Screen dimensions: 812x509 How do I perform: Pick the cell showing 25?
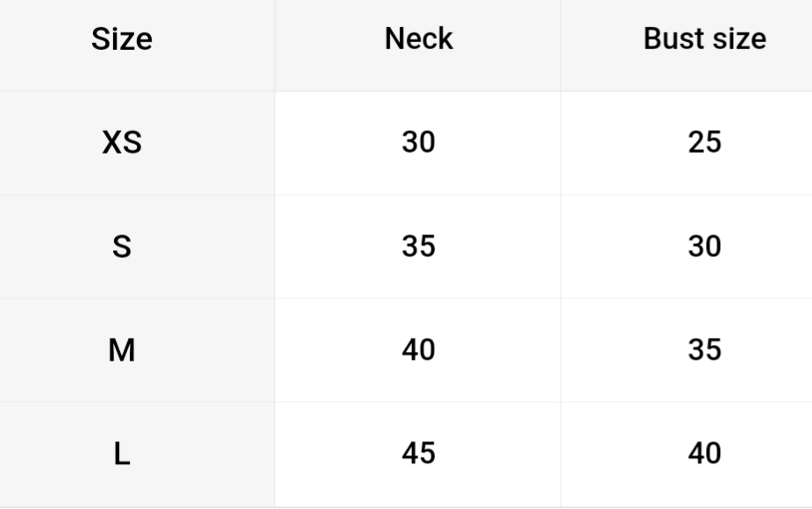click(704, 142)
